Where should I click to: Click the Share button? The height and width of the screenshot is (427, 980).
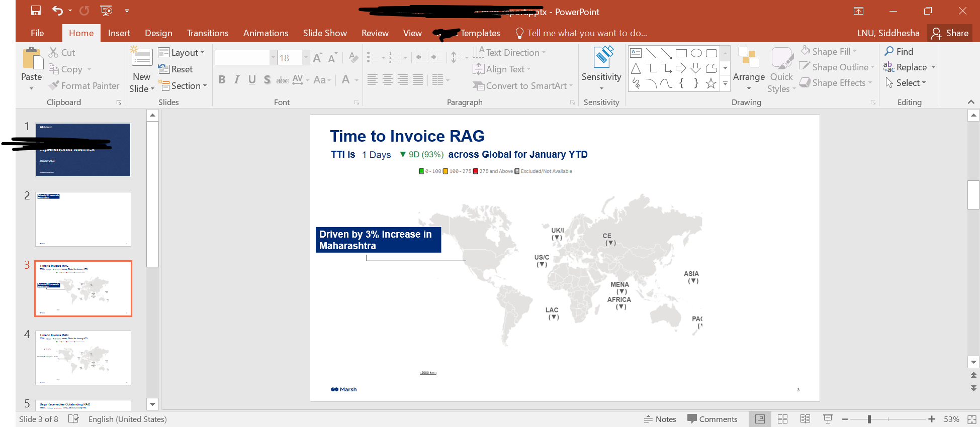(x=950, y=33)
